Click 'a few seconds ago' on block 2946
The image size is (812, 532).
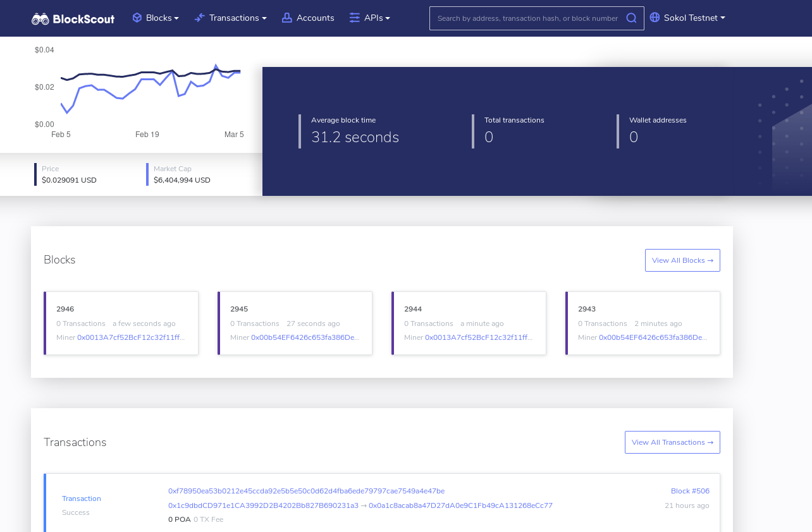point(144,323)
